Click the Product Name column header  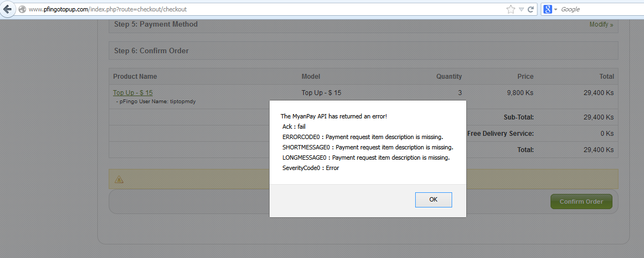pos(135,76)
